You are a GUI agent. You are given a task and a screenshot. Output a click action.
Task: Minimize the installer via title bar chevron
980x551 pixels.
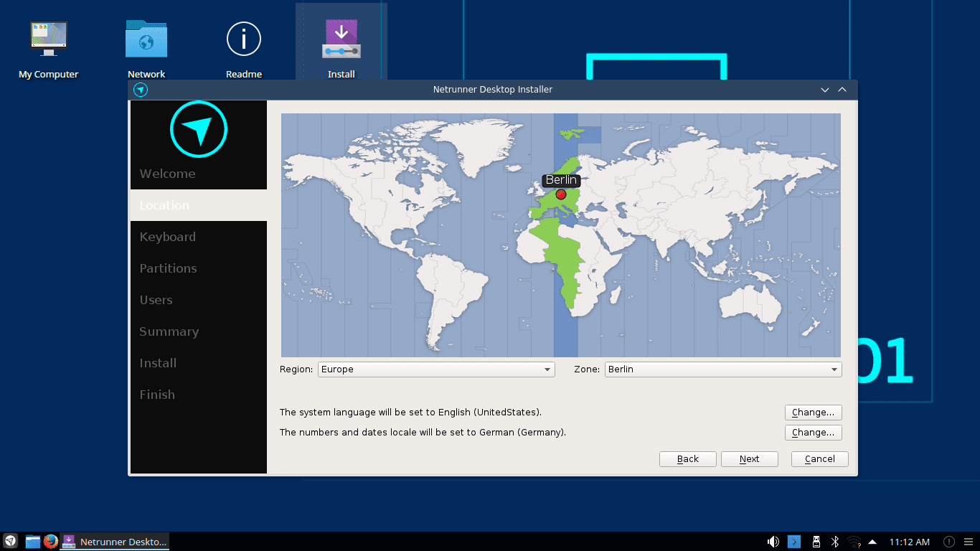(825, 90)
